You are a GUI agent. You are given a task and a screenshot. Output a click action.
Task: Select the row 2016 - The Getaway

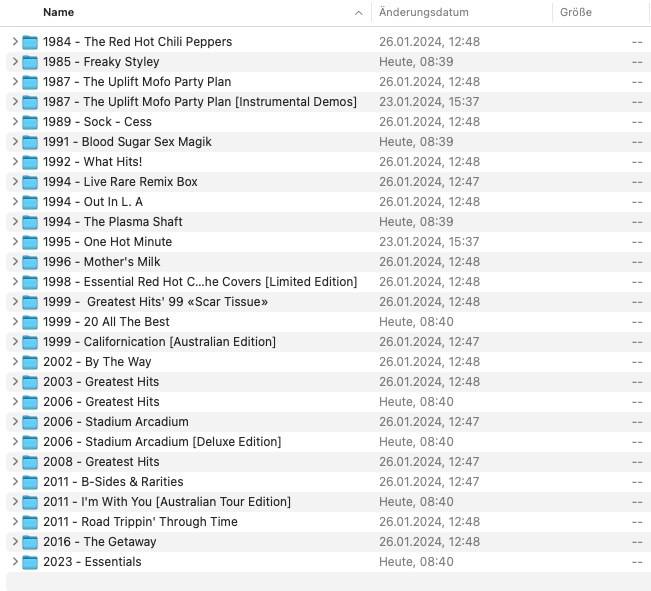[328, 542]
